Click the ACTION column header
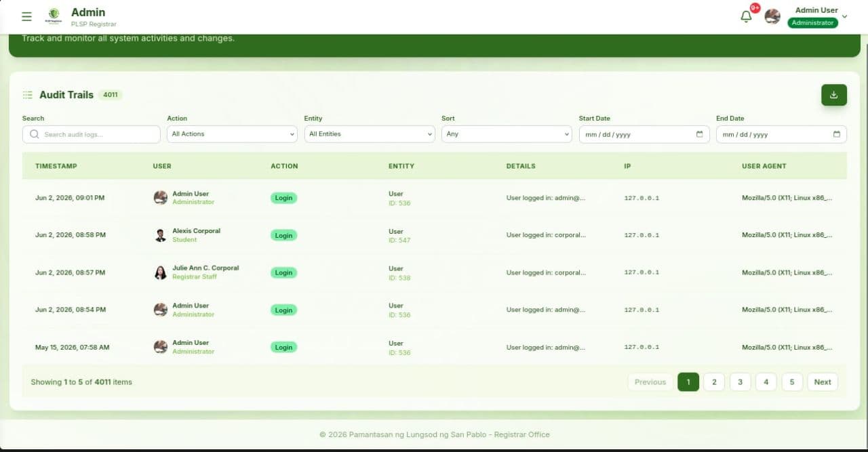Image resolution: width=868 pixels, height=452 pixels. (x=284, y=166)
